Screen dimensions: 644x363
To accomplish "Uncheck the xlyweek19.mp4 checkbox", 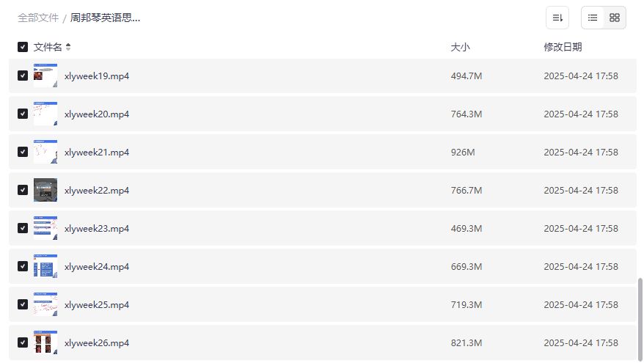I will click(x=23, y=76).
